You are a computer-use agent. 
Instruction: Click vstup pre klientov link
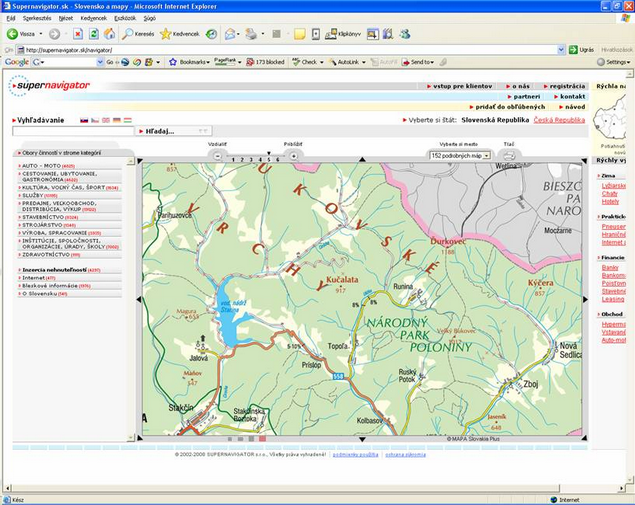click(460, 86)
